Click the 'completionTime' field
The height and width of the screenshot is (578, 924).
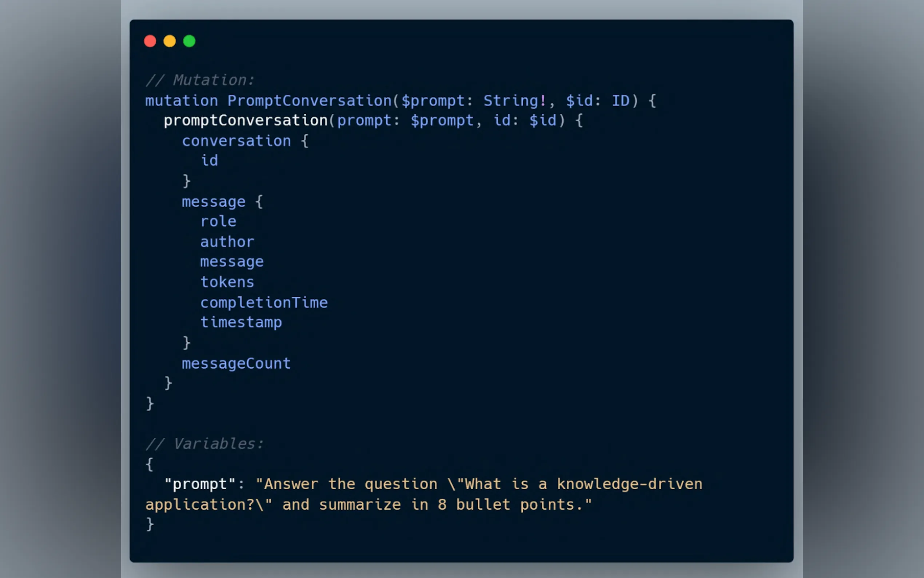[264, 303]
